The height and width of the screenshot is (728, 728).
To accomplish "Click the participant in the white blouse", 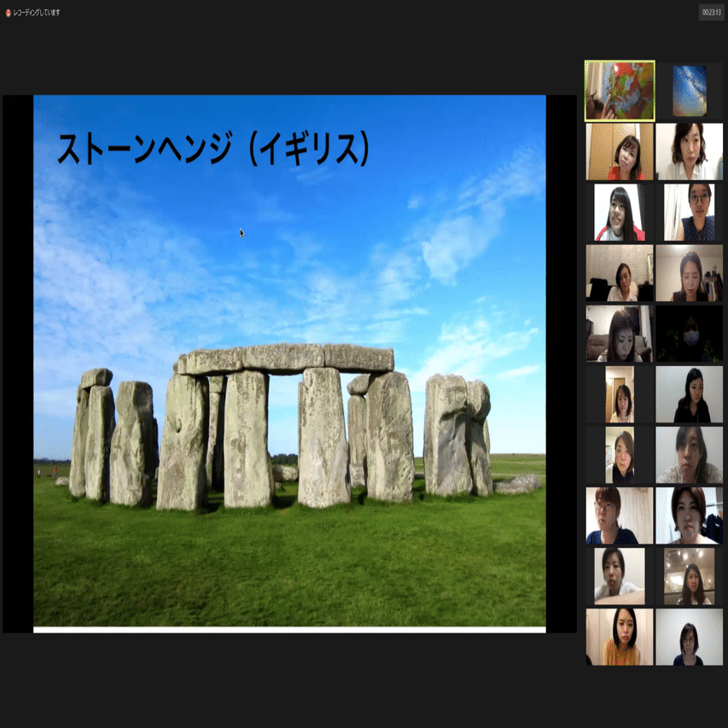I will tap(689, 151).
